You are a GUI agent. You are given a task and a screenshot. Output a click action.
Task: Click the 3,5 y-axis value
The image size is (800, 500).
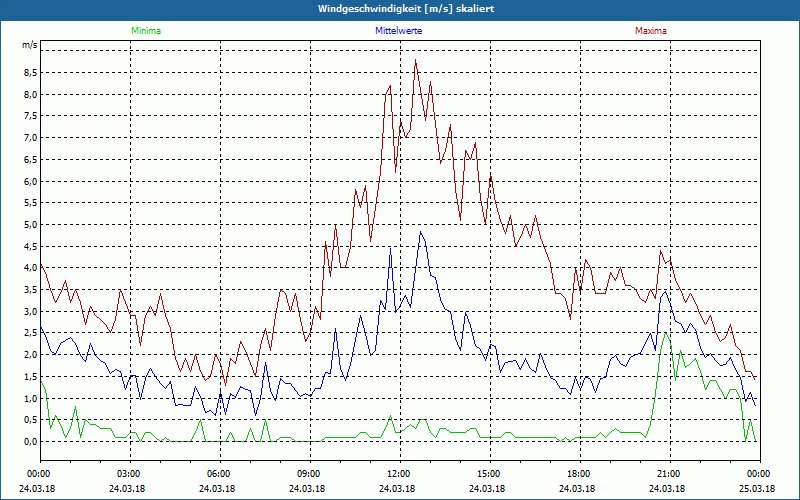(x=30, y=289)
